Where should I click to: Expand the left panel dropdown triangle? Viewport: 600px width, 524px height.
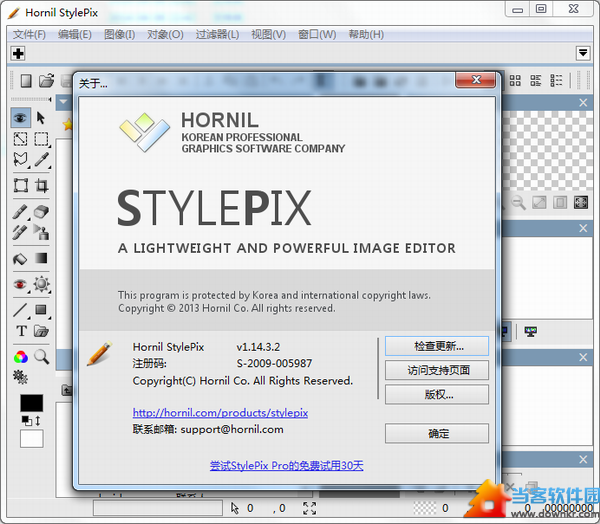point(63,102)
